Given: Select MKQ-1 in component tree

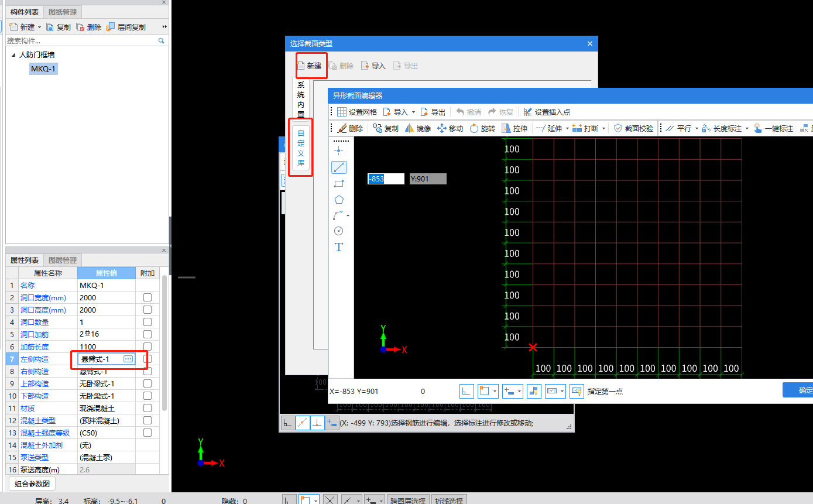Looking at the screenshot, I should click(44, 69).
